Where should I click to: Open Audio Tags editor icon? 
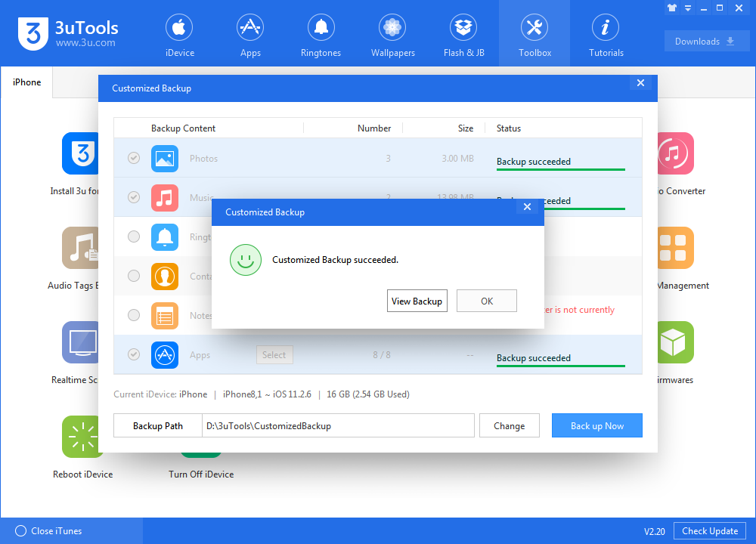click(80, 248)
